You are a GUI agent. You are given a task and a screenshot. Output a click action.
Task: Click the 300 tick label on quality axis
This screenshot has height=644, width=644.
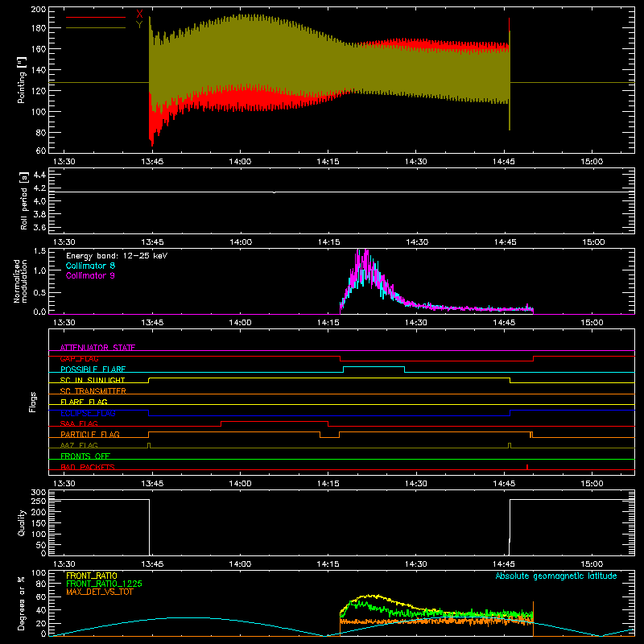tap(39, 493)
